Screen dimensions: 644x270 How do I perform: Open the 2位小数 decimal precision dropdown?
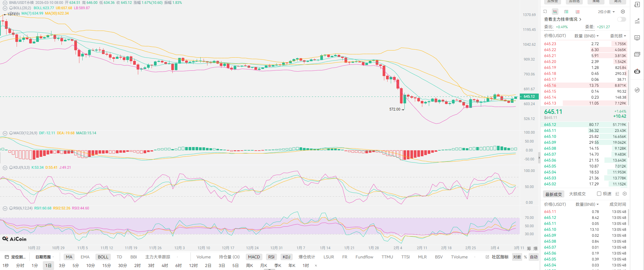(606, 12)
